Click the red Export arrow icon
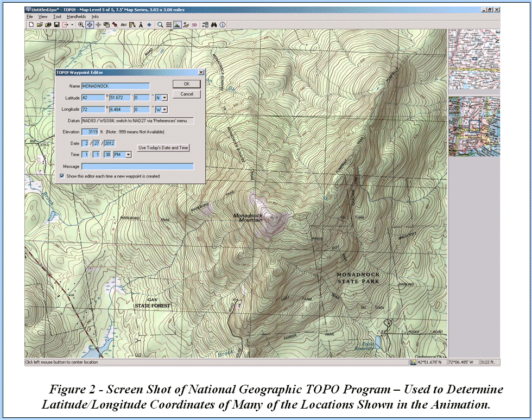The height and width of the screenshot is (420, 532). tap(65, 25)
